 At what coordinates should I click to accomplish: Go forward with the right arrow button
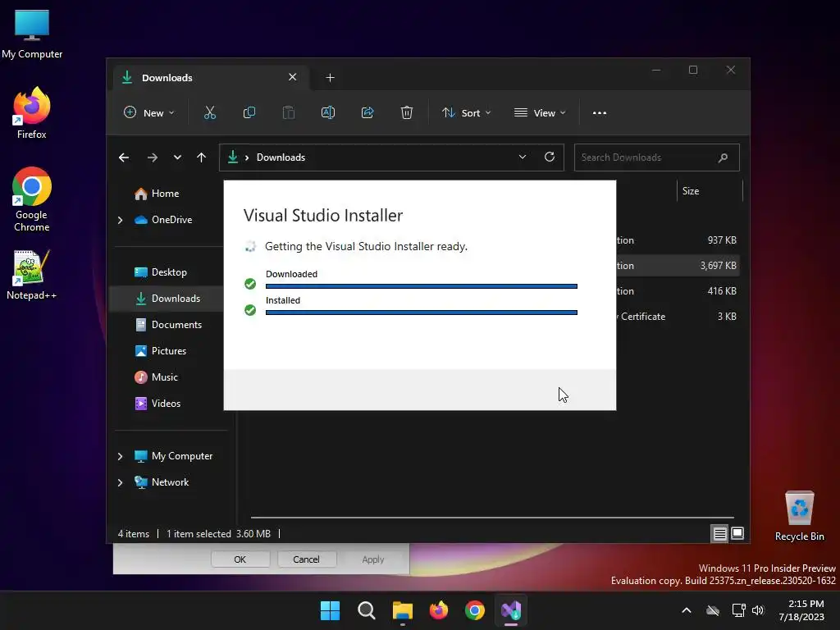(x=152, y=157)
